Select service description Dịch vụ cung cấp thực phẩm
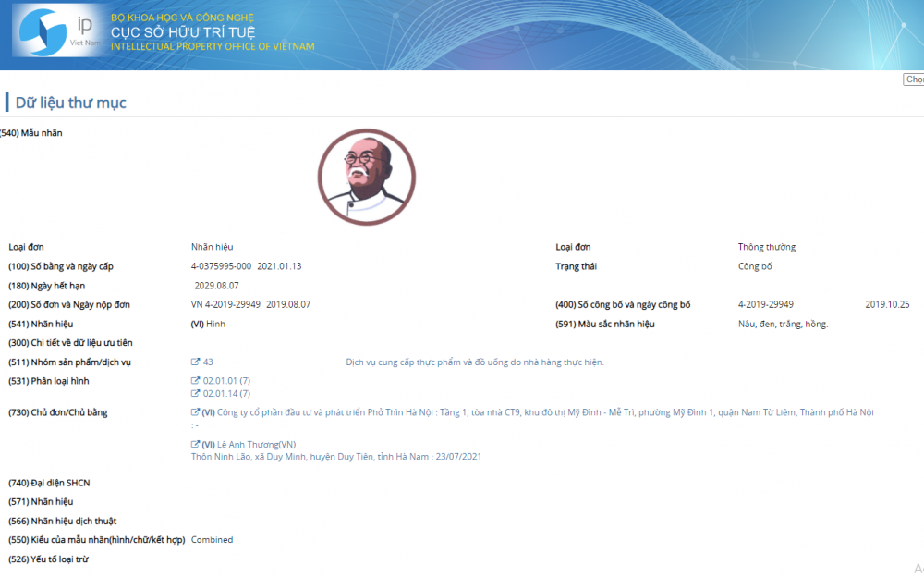The image size is (924, 577). 475,362
